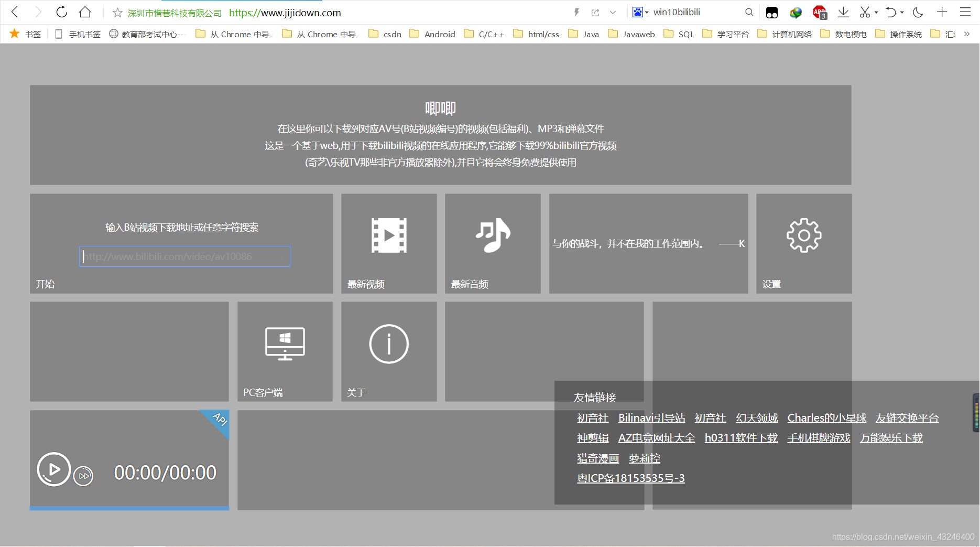The width and height of the screenshot is (980, 547).
Task: Open the Java bookmark folder
Action: pyautogui.click(x=584, y=34)
